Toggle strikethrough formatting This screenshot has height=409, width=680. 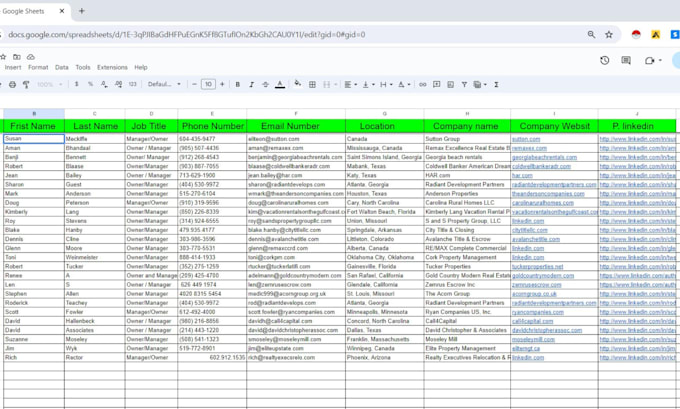tap(265, 85)
